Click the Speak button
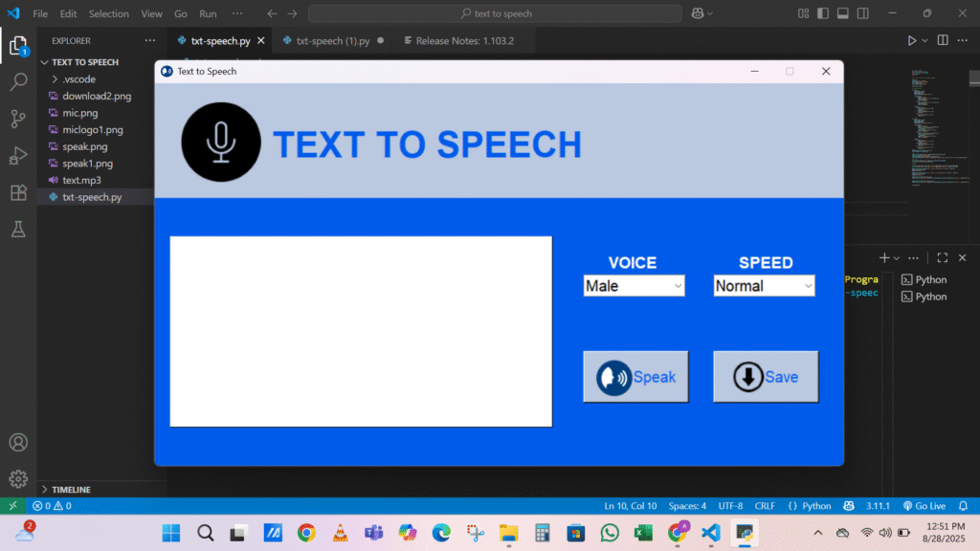 (635, 377)
